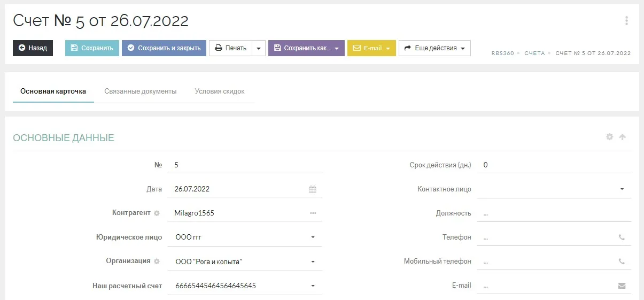
Task: Click the phone icon in Телефон field
Action: 622,237
